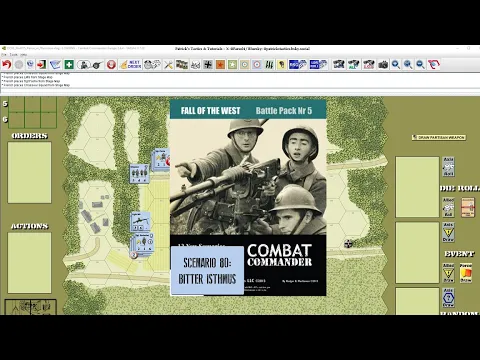
Task: Click the first magnifier zoom toolbar icon
Action: click(396, 64)
